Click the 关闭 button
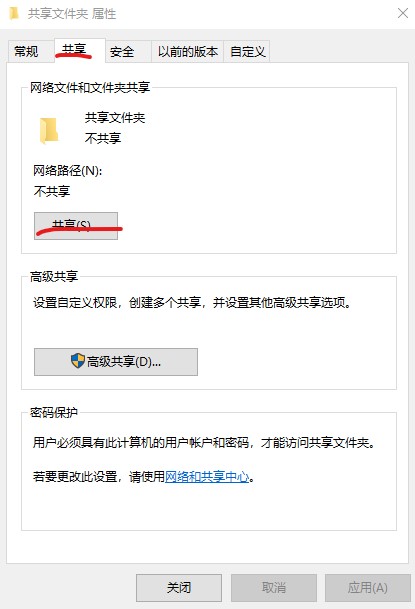This screenshot has height=609, width=415. click(x=179, y=588)
